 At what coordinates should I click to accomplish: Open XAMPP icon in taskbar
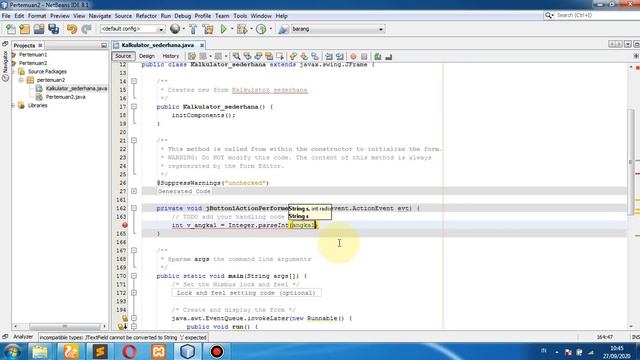pos(158,351)
